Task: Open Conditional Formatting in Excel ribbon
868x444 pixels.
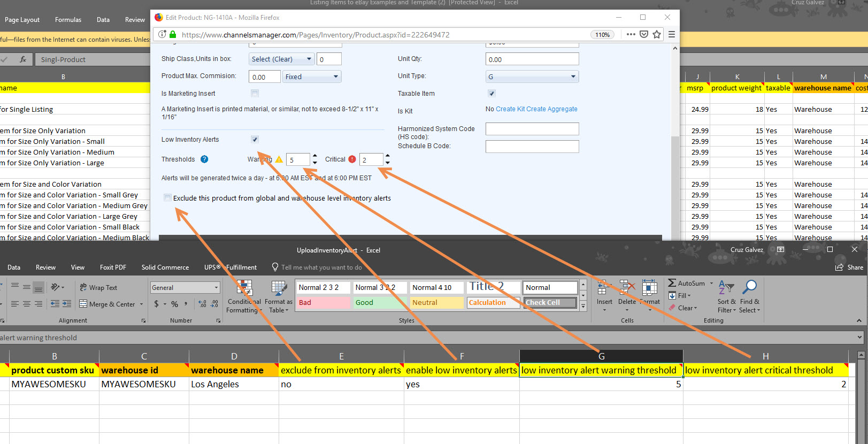Action: pyautogui.click(x=244, y=297)
